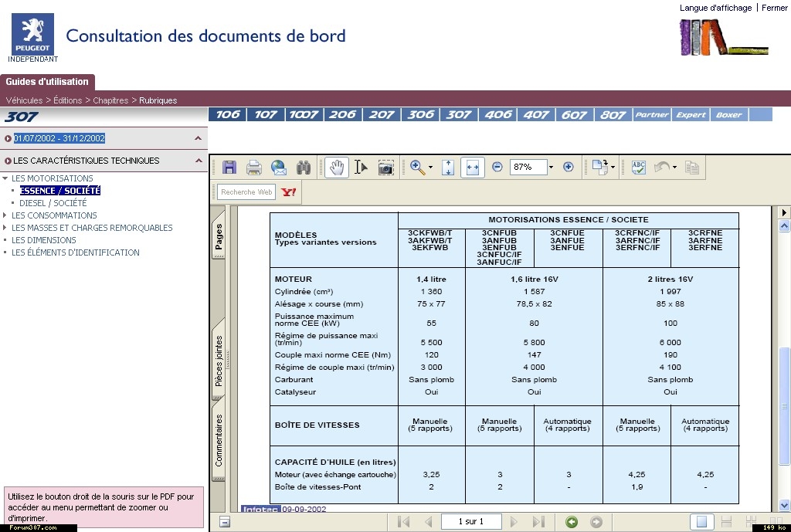Click the email globe icon

(278, 168)
